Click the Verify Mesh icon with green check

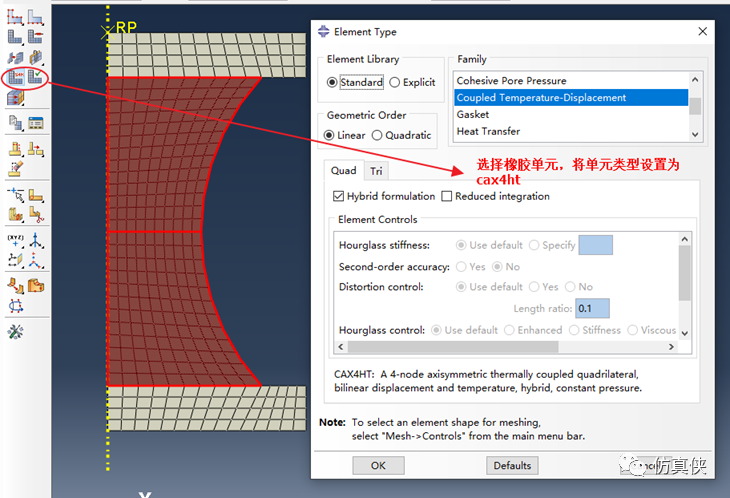35,77
